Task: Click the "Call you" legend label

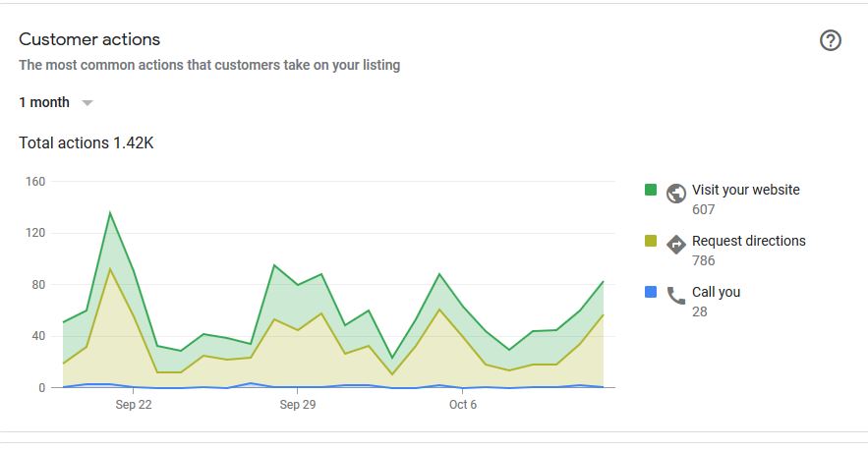Action: tap(716, 292)
